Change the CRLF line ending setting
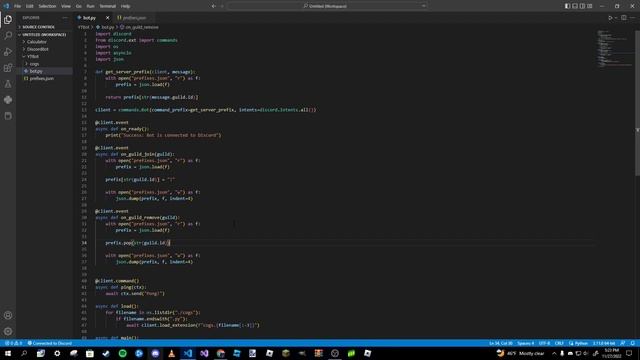Image resolution: width=640 pixels, height=360 pixels. coord(559,343)
